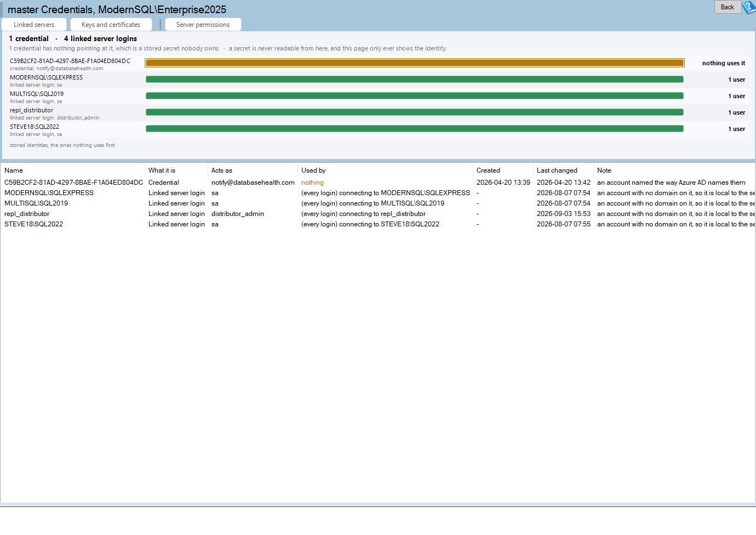Image resolution: width=756 pixels, height=535 pixels.
Task: Switch to Keys and certificates tab
Action: [111, 25]
